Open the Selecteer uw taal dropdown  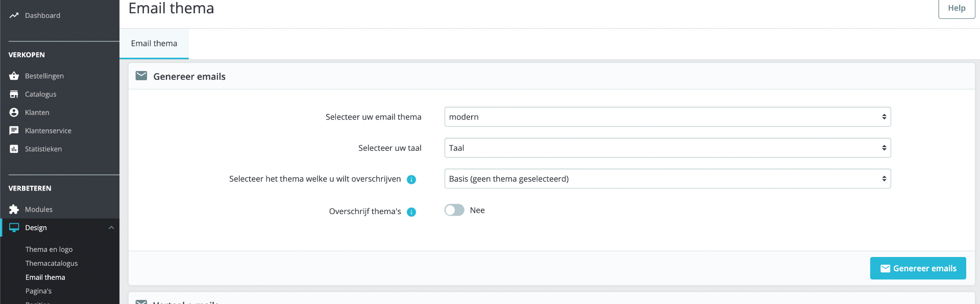(667, 148)
